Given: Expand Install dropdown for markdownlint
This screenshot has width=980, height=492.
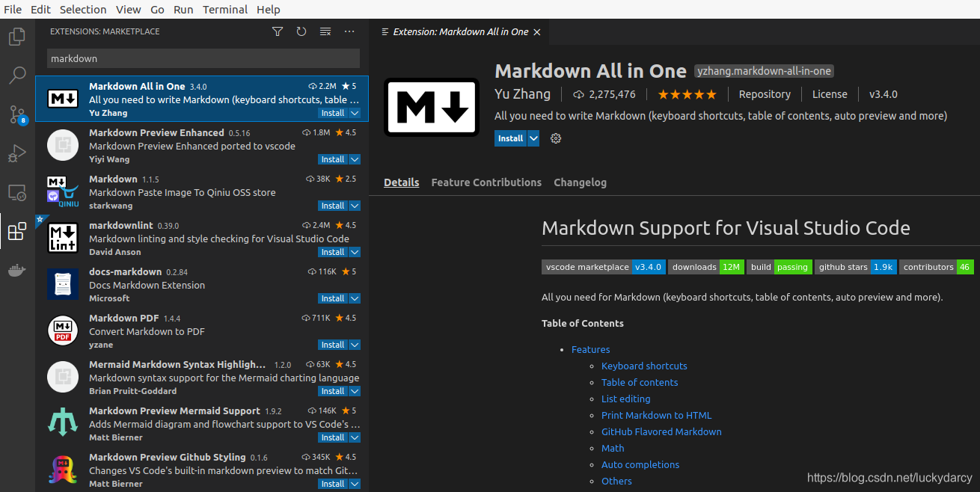Looking at the screenshot, I should 355,252.
